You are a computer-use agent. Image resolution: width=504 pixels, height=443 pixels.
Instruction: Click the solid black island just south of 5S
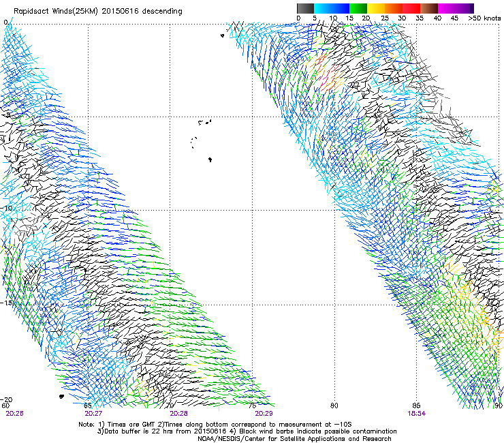click(210, 159)
